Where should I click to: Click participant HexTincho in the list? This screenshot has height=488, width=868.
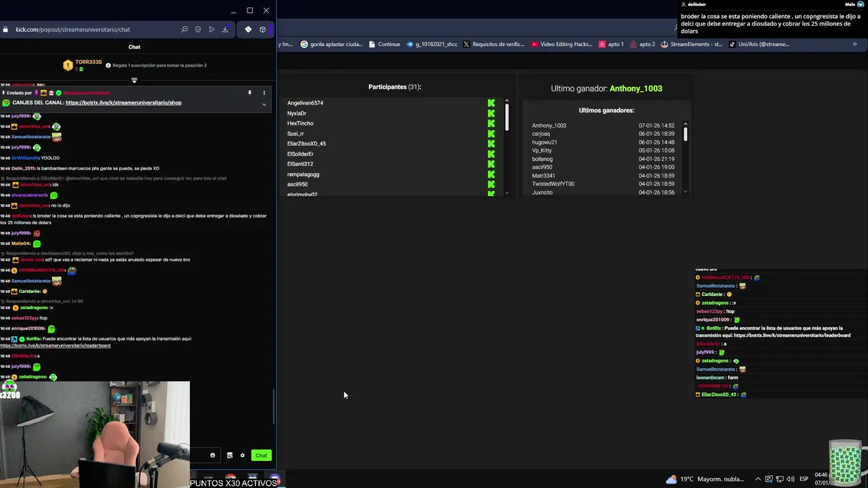pos(300,123)
